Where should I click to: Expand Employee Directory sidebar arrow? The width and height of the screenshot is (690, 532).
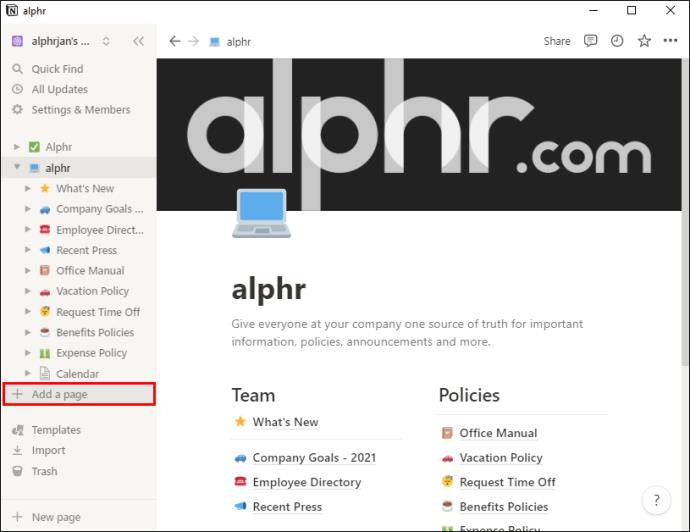coord(27,229)
